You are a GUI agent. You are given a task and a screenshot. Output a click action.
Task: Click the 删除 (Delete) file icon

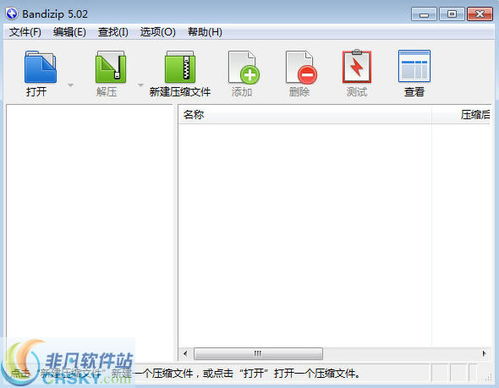[x=301, y=67]
